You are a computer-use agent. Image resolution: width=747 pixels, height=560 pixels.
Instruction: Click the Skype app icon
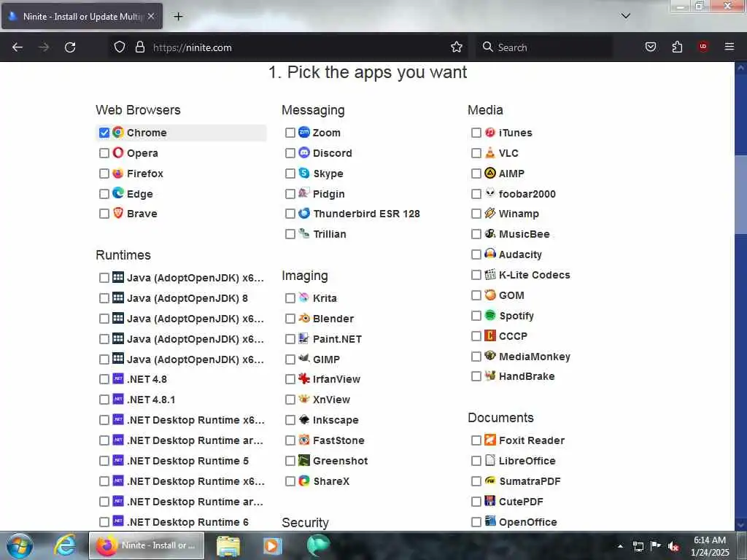point(304,173)
